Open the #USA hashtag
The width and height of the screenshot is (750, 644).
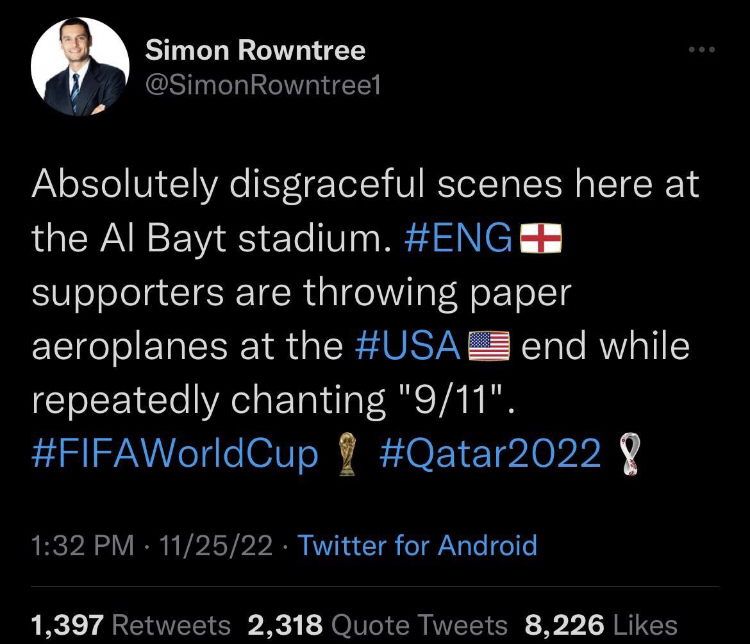(x=406, y=346)
